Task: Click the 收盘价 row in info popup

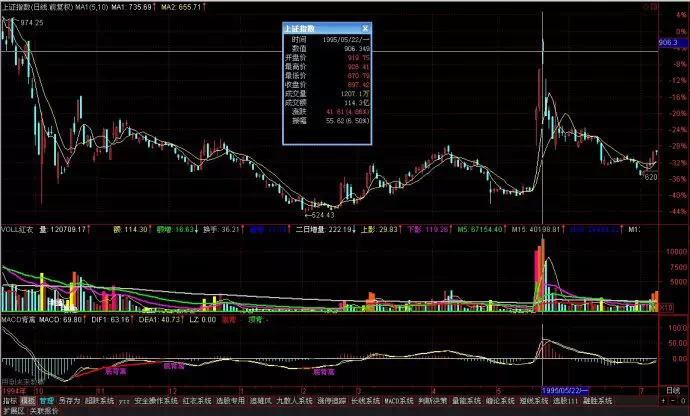Action: pyautogui.click(x=327, y=85)
